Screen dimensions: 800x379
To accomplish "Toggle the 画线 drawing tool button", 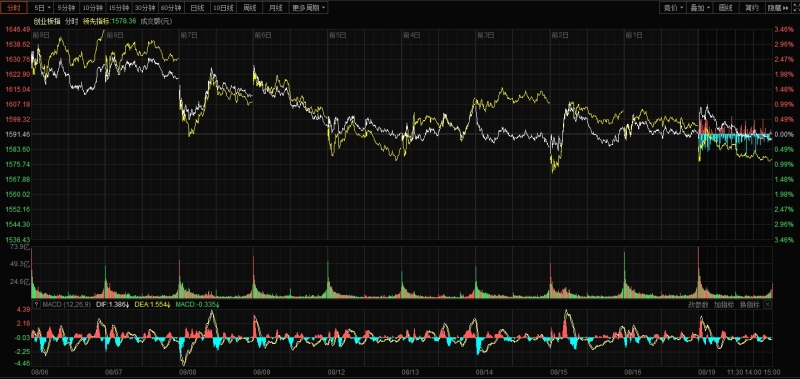I will point(726,8).
